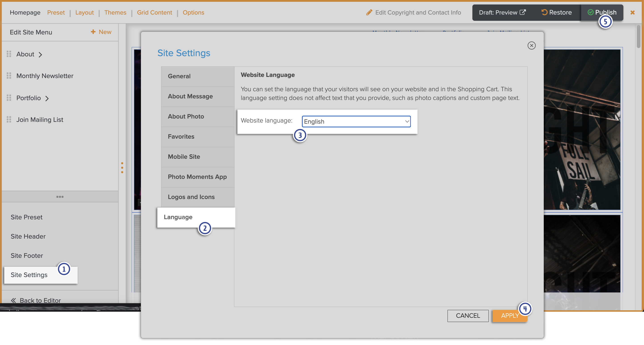This screenshot has width=644, height=345.
Task: Click the Restore button
Action: tap(557, 13)
